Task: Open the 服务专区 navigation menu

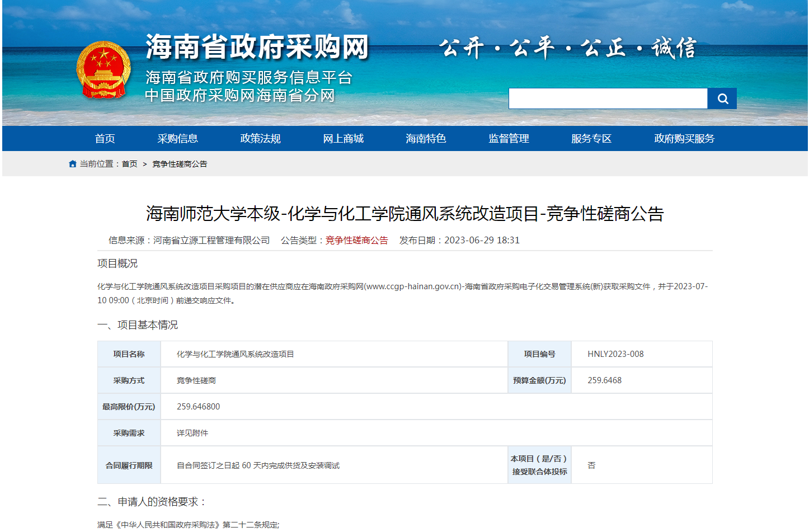Action: tap(591, 138)
